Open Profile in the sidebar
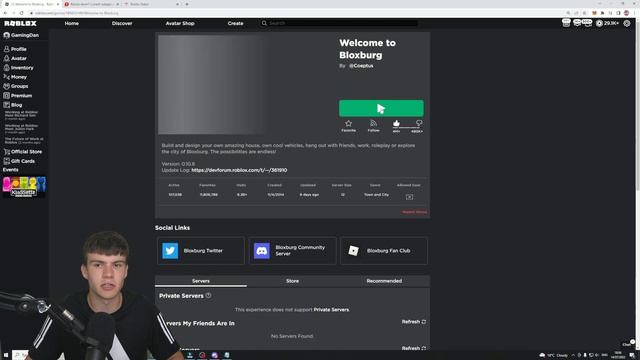Image resolution: width=640 pixels, height=360 pixels. pos(15,49)
